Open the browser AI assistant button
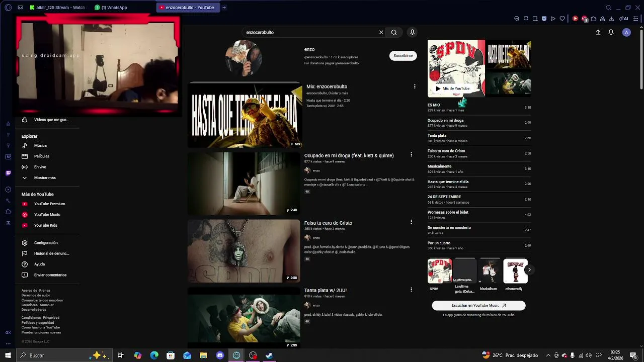This screenshot has width=644, height=362. coord(623,19)
